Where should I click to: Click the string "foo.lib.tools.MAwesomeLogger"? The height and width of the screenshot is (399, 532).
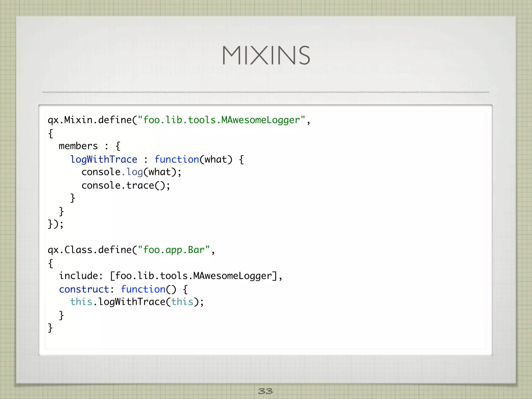click(x=222, y=120)
